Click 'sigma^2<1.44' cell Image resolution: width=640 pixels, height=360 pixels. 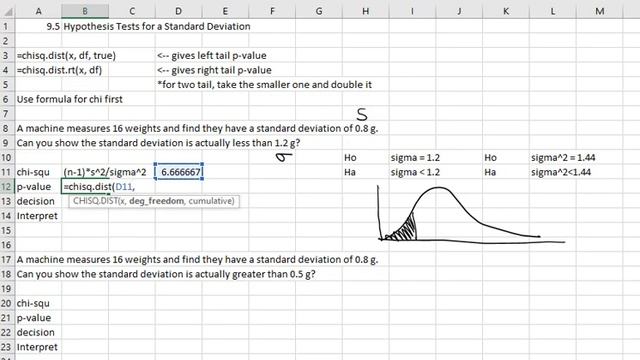[561, 172]
